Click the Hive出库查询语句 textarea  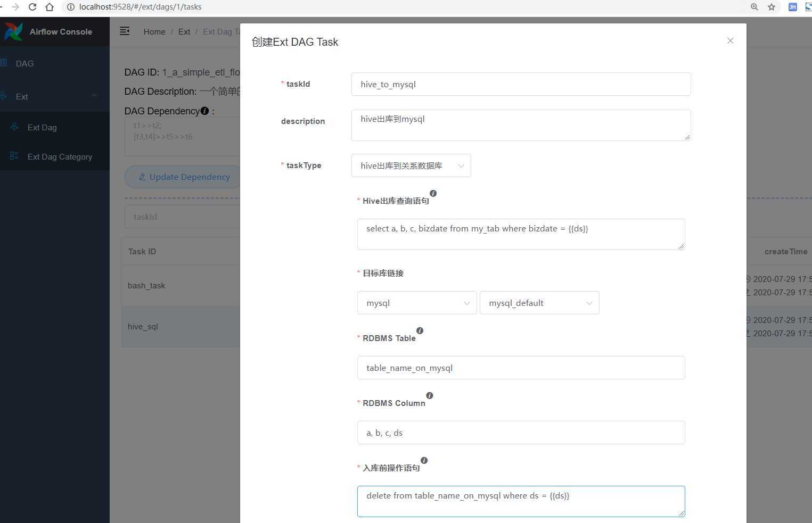pos(521,234)
